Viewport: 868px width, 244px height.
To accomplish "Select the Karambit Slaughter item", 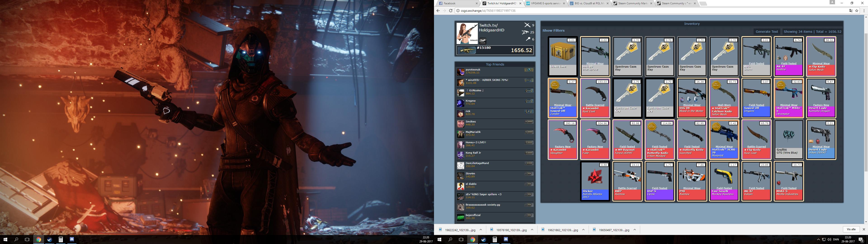I will [562, 140].
